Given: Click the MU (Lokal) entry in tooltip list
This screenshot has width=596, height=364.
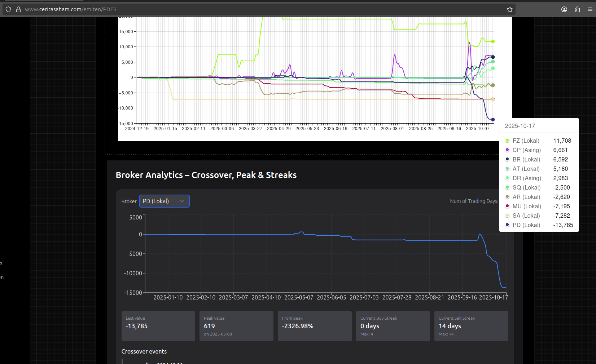Looking at the screenshot, I should pos(527,206).
